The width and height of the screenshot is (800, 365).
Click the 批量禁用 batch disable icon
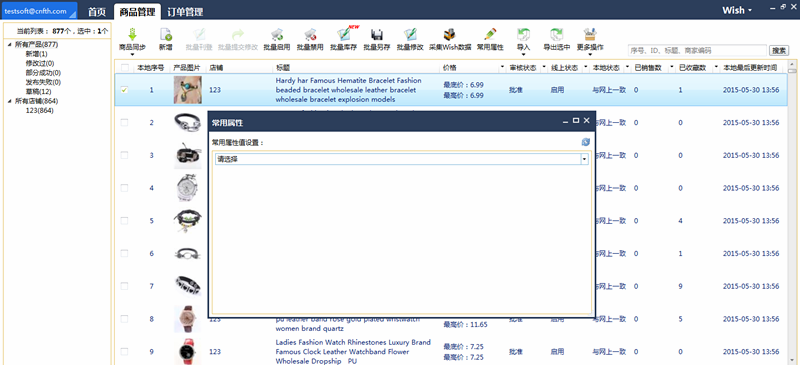coord(310,35)
